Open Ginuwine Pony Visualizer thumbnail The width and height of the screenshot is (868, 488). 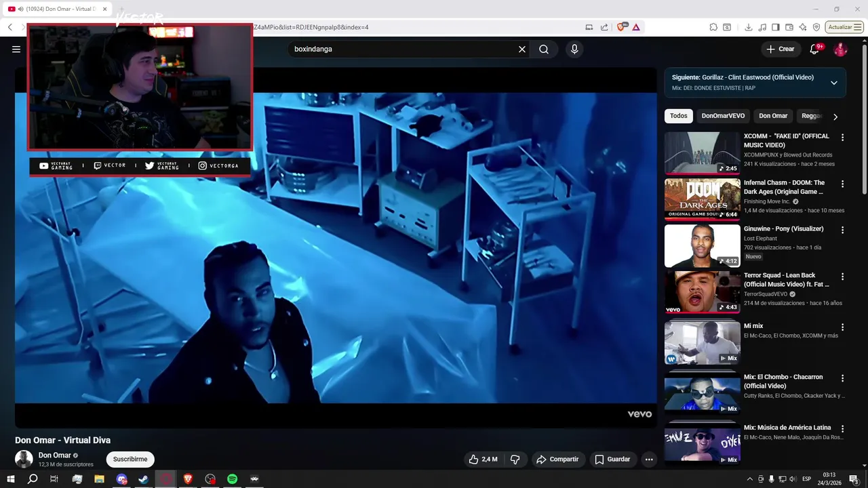(x=702, y=246)
